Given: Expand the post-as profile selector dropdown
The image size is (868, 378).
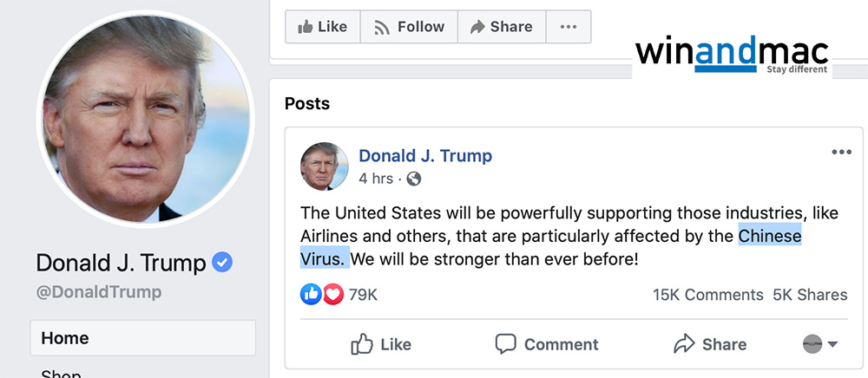Looking at the screenshot, I should pos(820,344).
